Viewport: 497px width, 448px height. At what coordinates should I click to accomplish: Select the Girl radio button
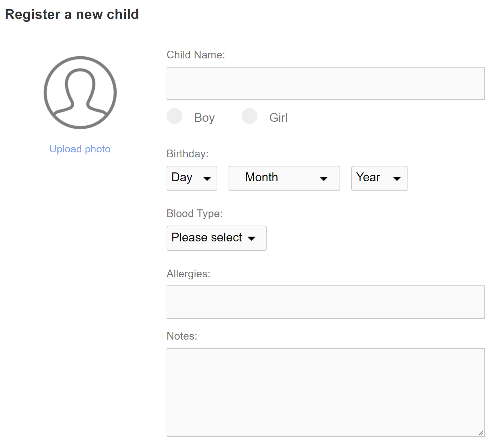coord(249,116)
